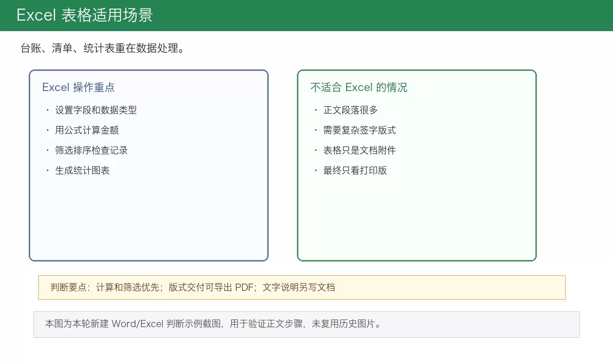Click the gray note starting "本图为本轮新建"
This screenshot has width=613, height=364.
coord(306,324)
